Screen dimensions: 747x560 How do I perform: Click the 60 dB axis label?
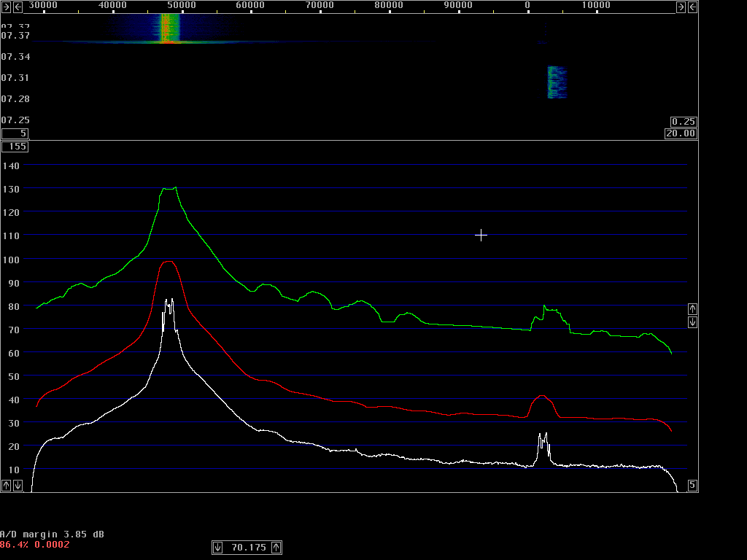pos(14,353)
